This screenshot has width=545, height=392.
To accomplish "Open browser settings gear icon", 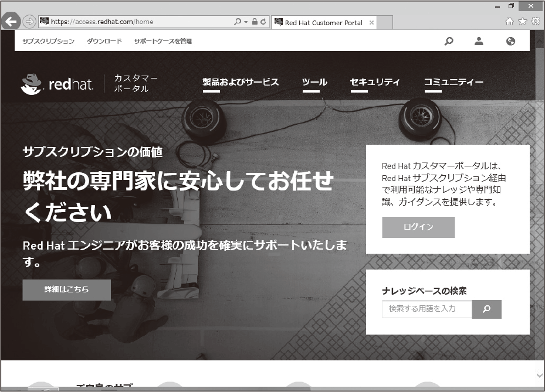I will coord(536,22).
